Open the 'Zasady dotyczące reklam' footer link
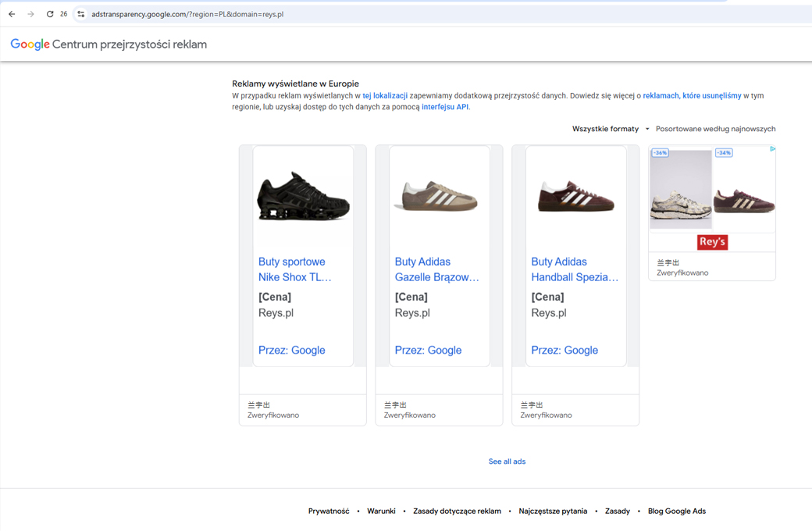The height and width of the screenshot is (531, 812). pyautogui.click(x=457, y=511)
